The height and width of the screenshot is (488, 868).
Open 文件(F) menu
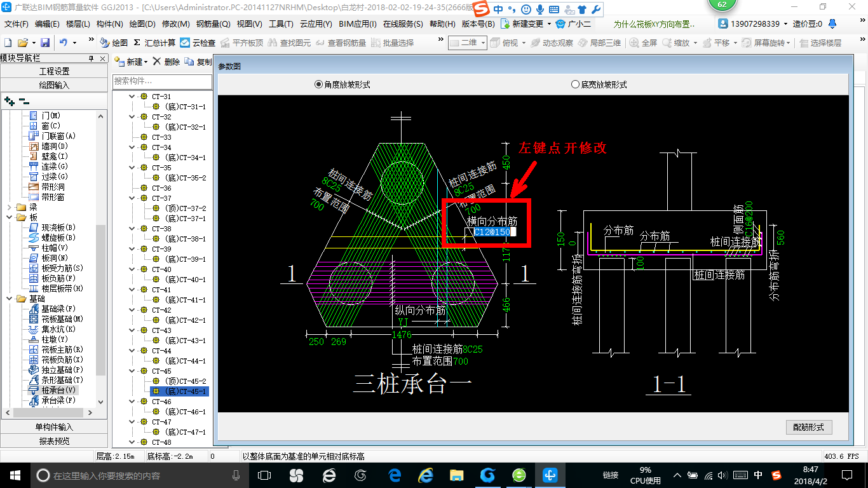coord(17,24)
